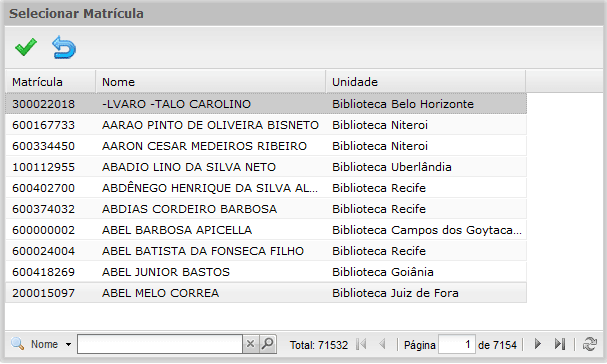The image size is (607, 364).
Task: Click the magnifier icon left of Nome
Action: pyautogui.click(x=17, y=343)
